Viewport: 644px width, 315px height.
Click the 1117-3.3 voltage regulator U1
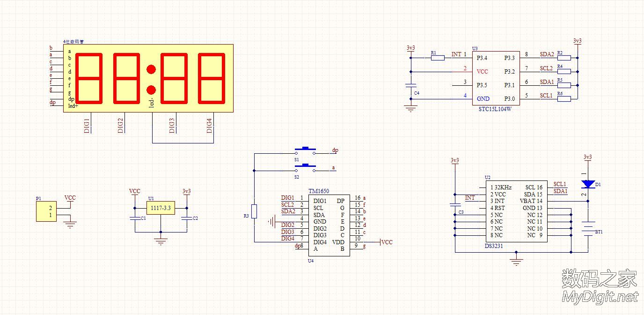pyautogui.click(x=161, y=208)
